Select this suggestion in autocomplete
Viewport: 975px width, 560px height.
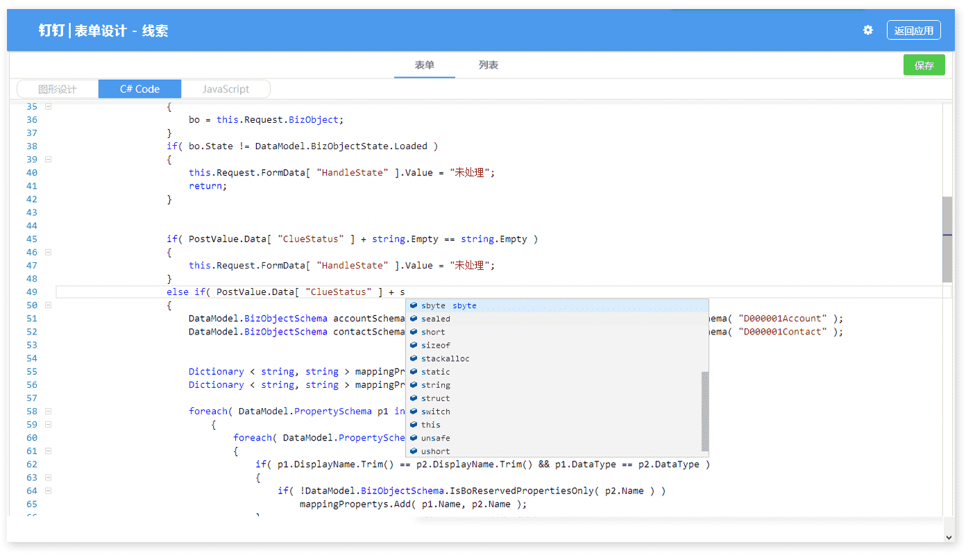(553, 425)
